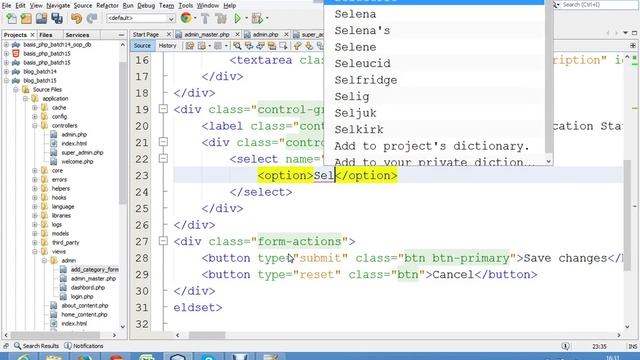Click the php icon of blog_batch14 project
Image resolution: width=640 pixels, height=360 pixels.
tap(16, 71)
